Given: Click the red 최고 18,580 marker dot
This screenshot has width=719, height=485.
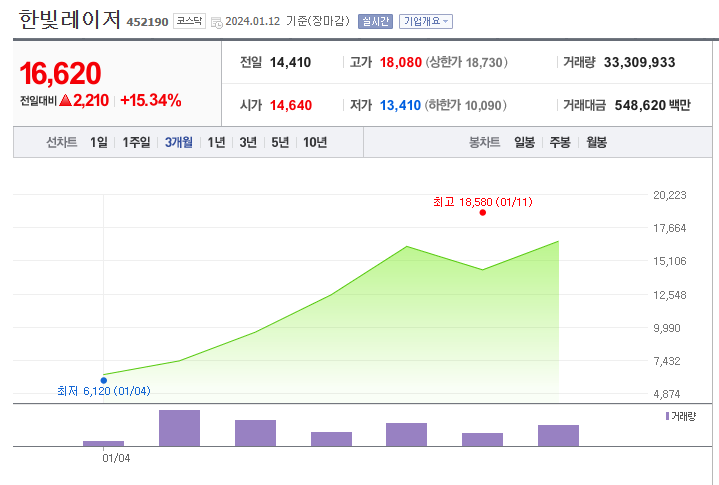Looking at the screenshot, I should [482, 213].
